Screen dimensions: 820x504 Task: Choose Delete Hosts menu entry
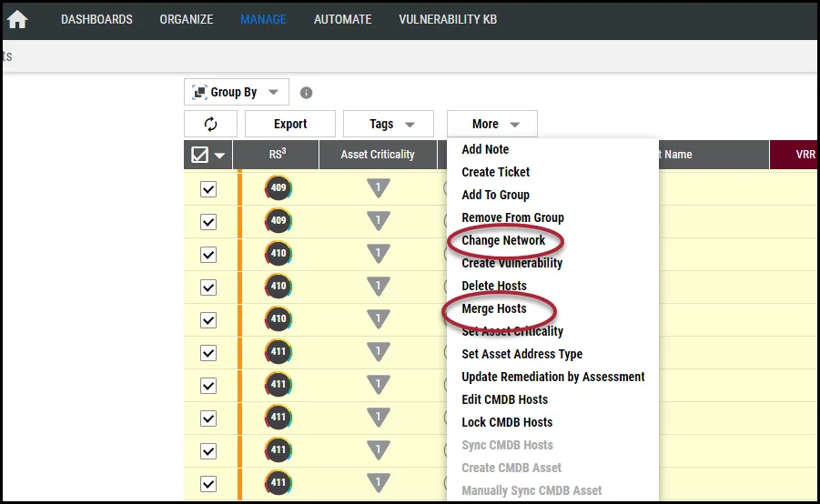[494, 286]
